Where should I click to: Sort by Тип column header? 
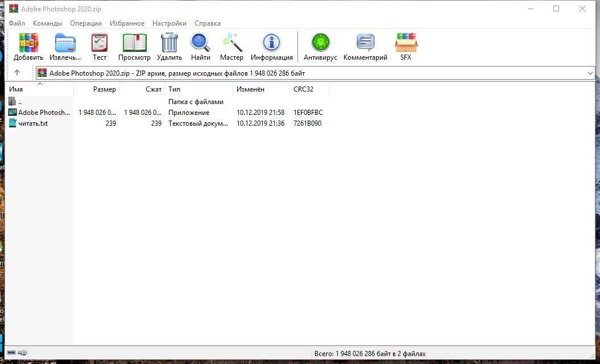(198, 89)
